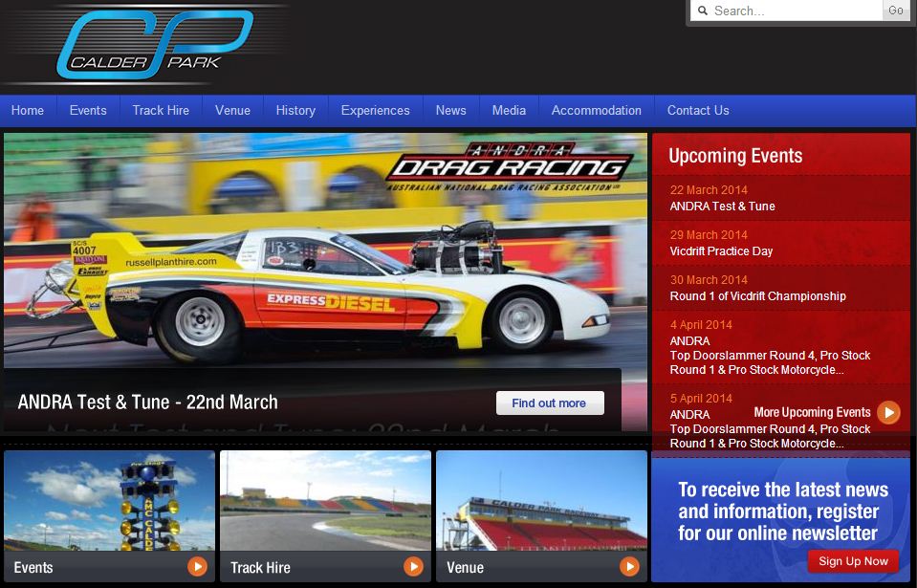
Task: Open the 5 April 2014 ANDRA event
Action: pyautogui.click(x=770, y=429)
